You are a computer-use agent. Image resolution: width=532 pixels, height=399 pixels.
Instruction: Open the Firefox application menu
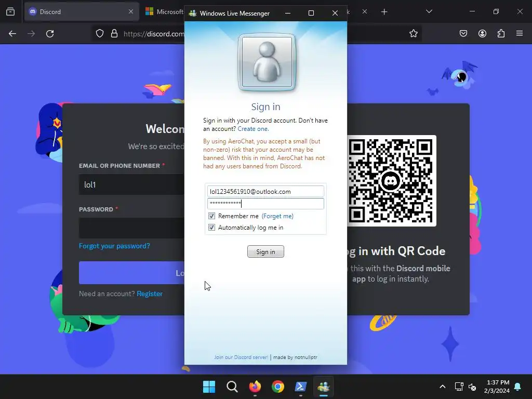tap(520, 34)
